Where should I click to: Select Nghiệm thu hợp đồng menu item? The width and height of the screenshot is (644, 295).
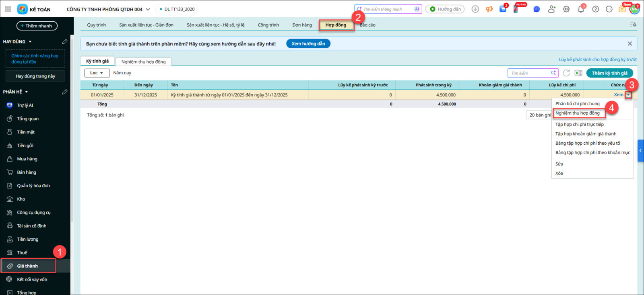click(x=578, y=113)
